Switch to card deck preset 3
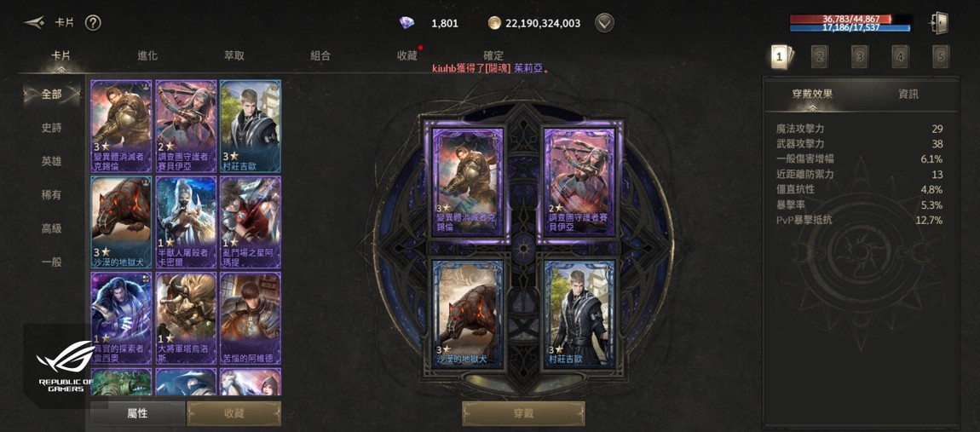This screenshot has height=432, width=980. [859, 57]
